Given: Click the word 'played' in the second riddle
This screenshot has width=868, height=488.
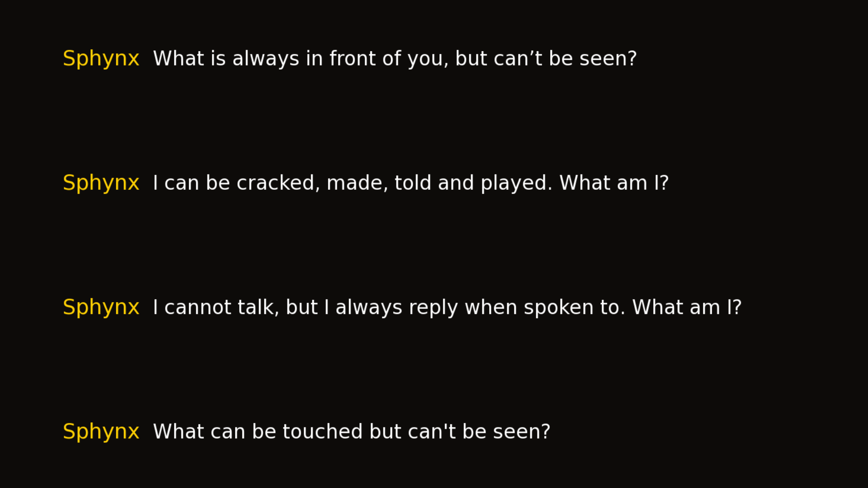Looking at the screenshot, I should click(x=516, y=183).
